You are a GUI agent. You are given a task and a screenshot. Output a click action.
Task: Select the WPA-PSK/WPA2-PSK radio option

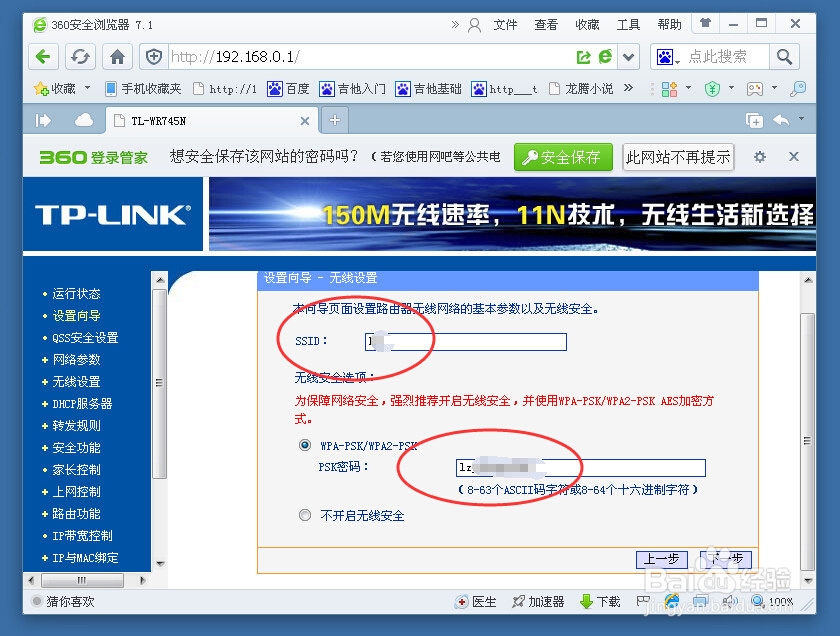tap(305, 445)
